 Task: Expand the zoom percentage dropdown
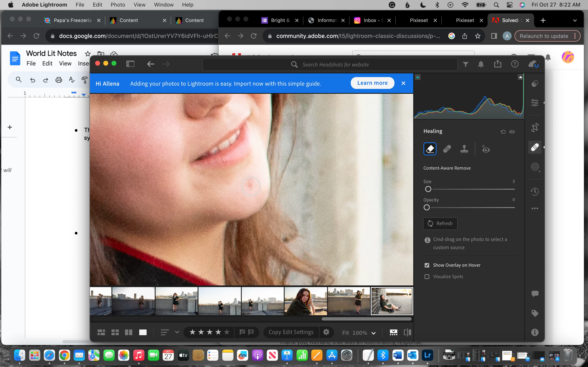click(374, 333)
